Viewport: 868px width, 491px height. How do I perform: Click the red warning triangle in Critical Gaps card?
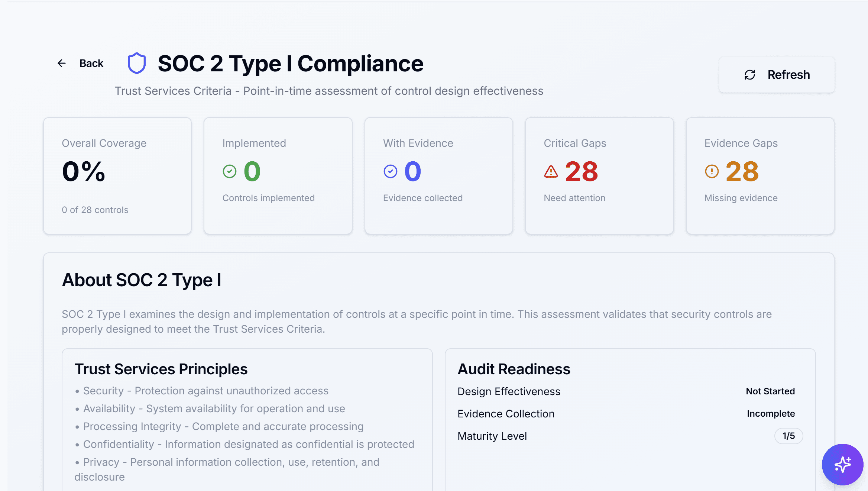tap(551, 171)
